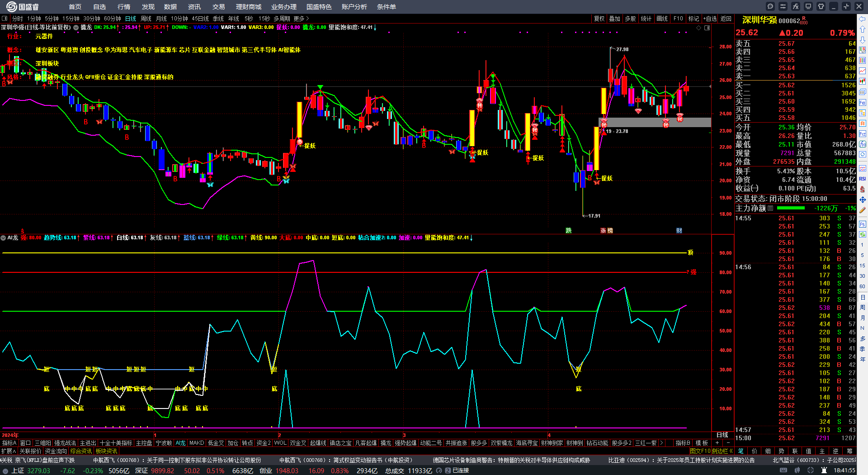Viewport: 868px width, 475px height.
Task: Open the settings sliders icon in title bar
Action: coord(783,6)
